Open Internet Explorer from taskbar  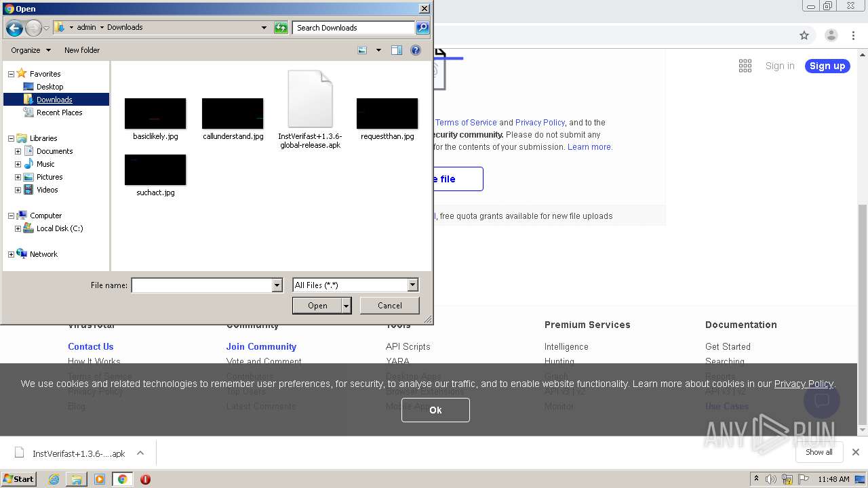(54, 479)
